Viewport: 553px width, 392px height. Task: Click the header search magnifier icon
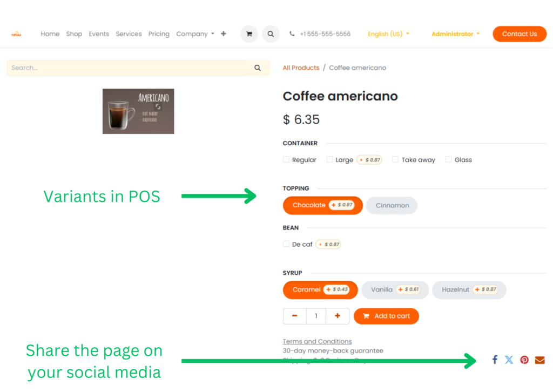(271, 34)
